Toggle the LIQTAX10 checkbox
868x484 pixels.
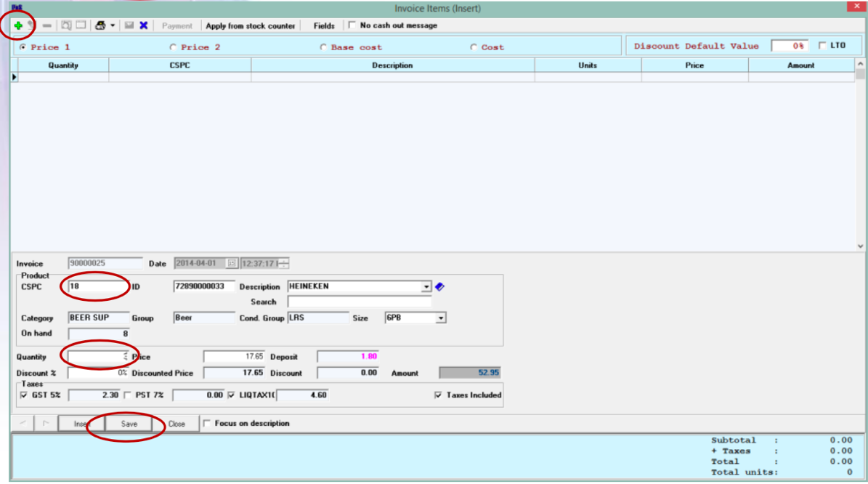(232, 395)
